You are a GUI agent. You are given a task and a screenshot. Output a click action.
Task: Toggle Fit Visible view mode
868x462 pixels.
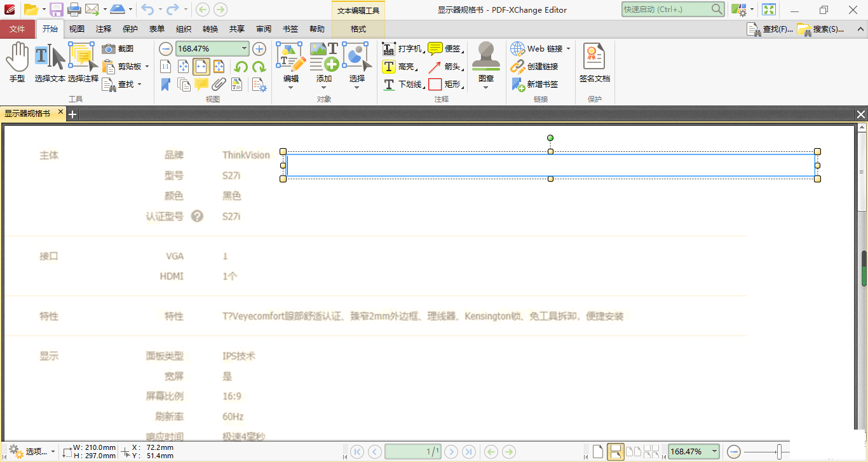(x=219, y=67)
